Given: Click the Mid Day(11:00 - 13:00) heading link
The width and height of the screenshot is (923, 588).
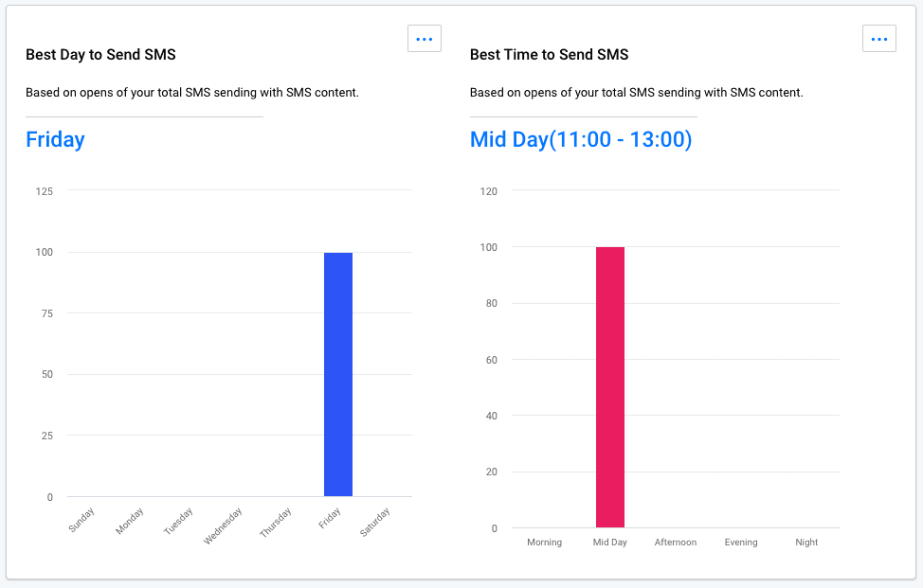Looking at the screenshot, I should 581,138.
